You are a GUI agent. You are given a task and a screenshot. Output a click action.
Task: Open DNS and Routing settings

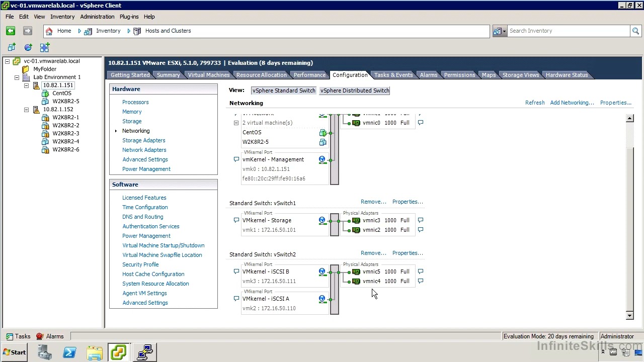[142, 217]
